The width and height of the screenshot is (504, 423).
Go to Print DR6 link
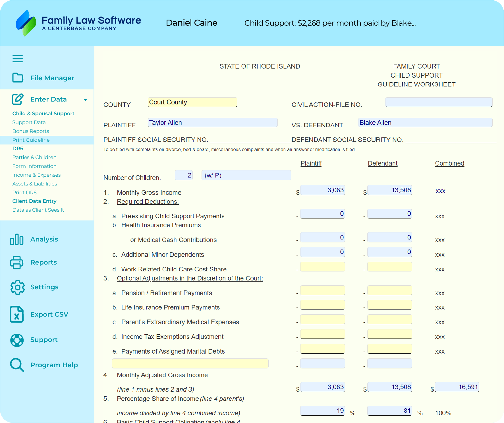click(24, 193)
